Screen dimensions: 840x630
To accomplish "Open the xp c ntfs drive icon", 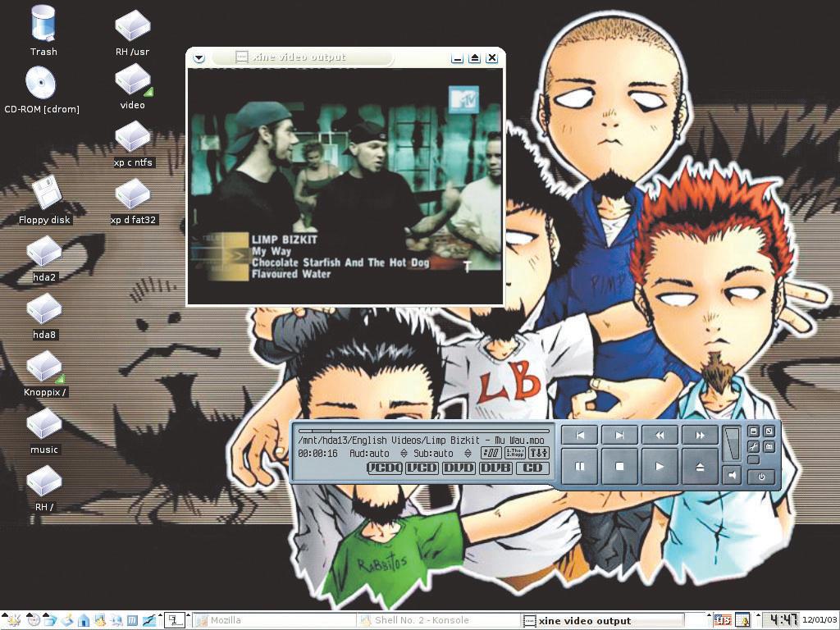I will pos(133,144).
